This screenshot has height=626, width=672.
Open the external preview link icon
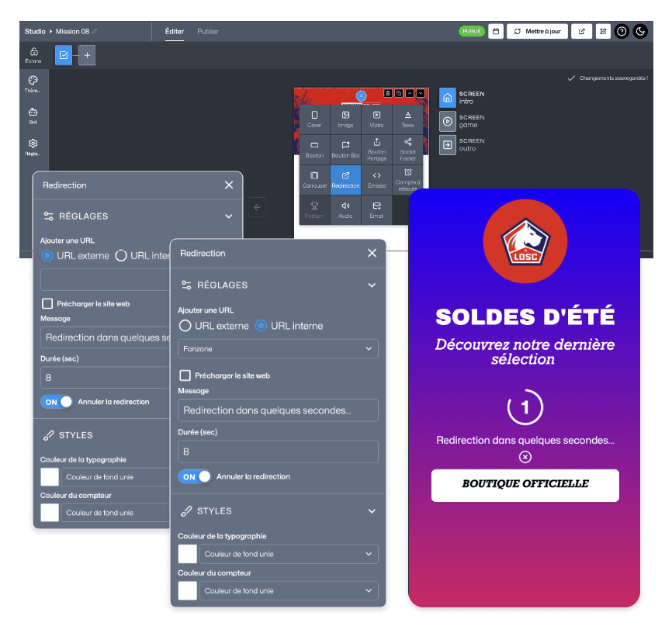(x=581, y=31)
